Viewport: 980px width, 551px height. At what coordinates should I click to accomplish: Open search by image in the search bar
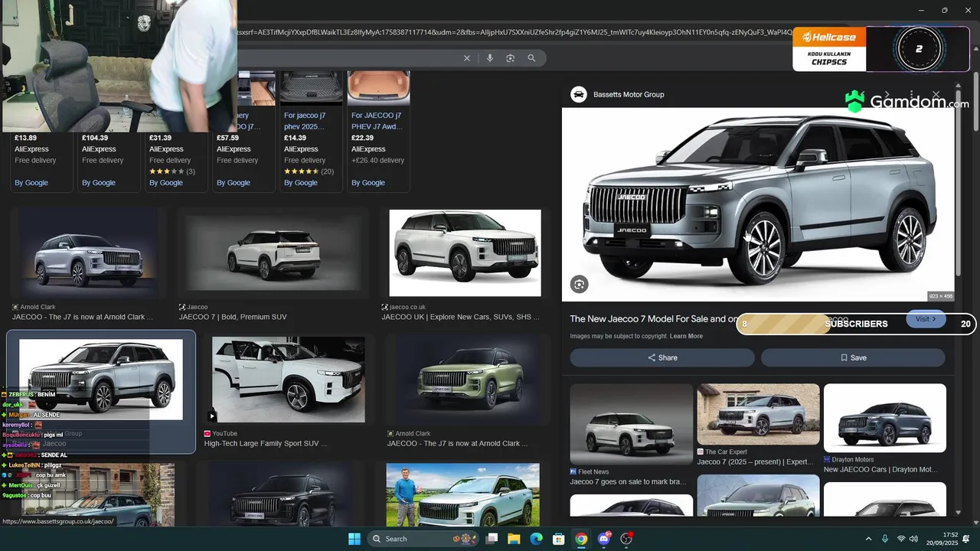(511, 58)
